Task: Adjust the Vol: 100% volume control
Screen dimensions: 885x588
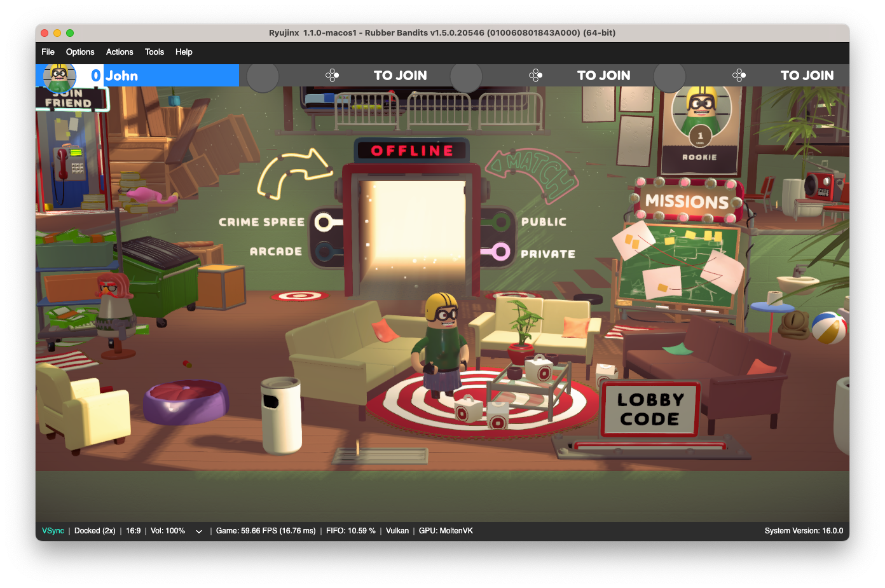Action: pos(168,530)
